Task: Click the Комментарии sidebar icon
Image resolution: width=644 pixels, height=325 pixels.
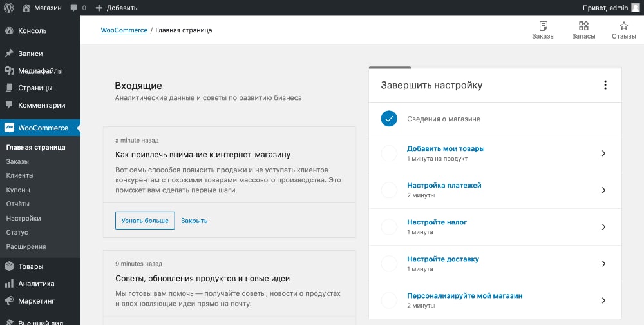Action: [9, 105]
